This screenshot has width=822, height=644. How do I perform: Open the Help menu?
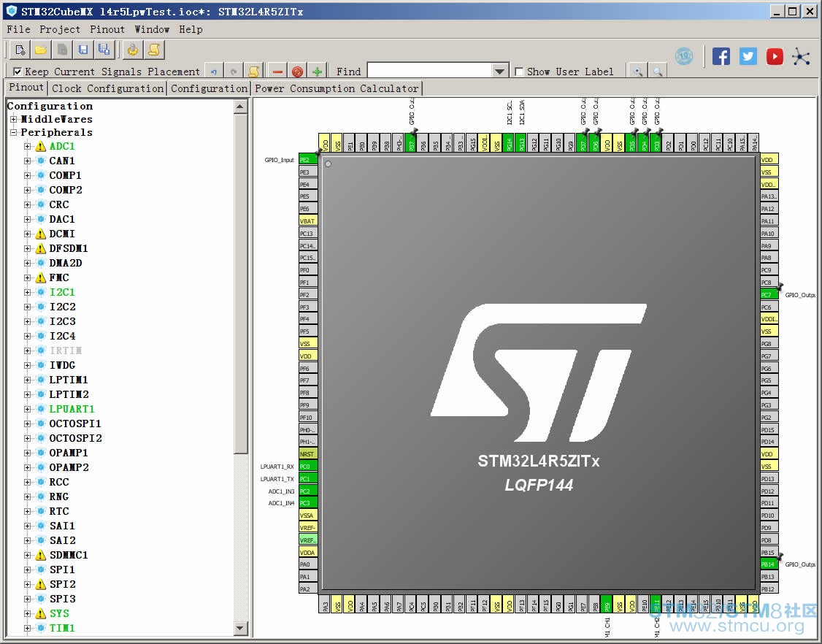[191, 29]
